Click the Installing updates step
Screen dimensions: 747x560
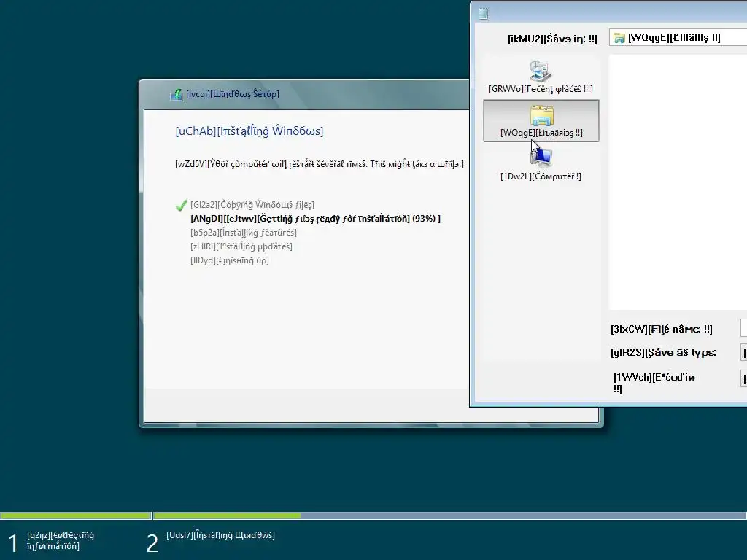241,246
